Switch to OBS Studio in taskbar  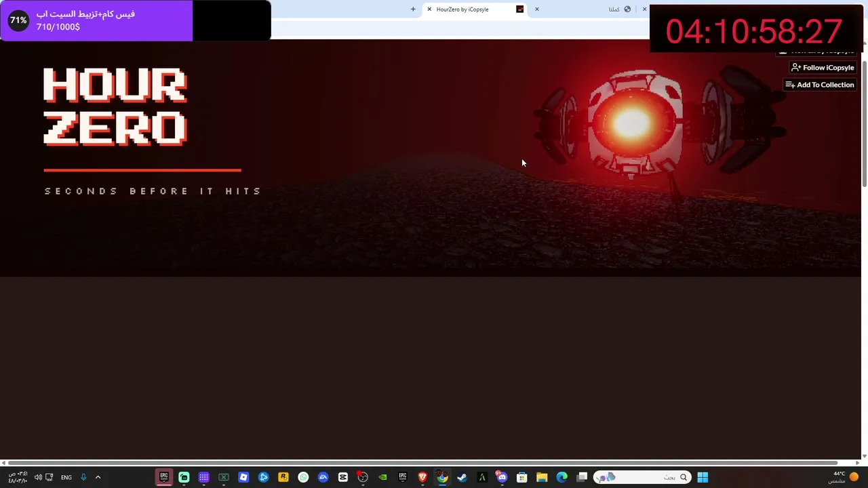pos(363,477)
